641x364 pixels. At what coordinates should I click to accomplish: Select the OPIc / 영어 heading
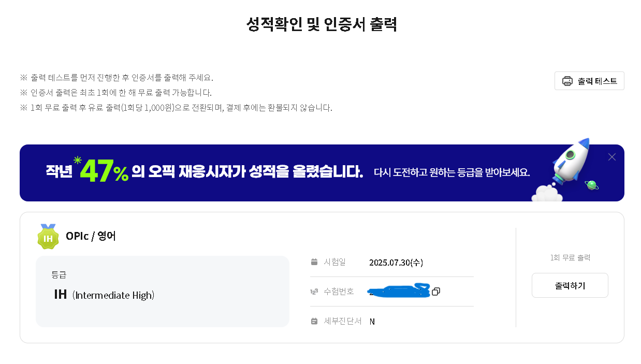[91, 236]
